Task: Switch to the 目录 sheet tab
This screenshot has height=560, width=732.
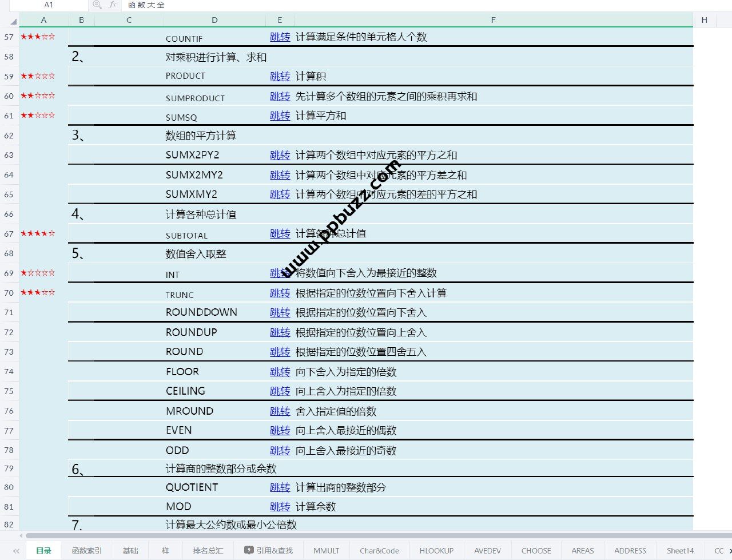Action: [43, 551]
